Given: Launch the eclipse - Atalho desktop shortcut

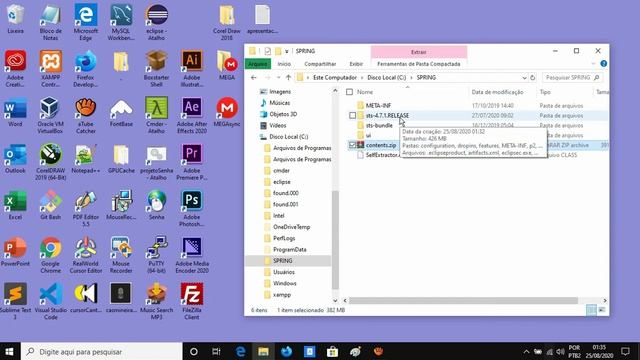Looking at the screenshot, I should point(156,22).
